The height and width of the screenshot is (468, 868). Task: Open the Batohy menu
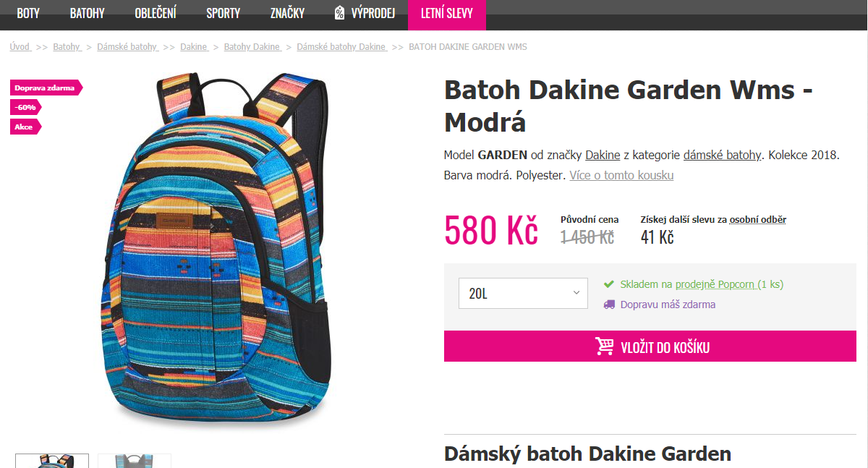(88, 13)
